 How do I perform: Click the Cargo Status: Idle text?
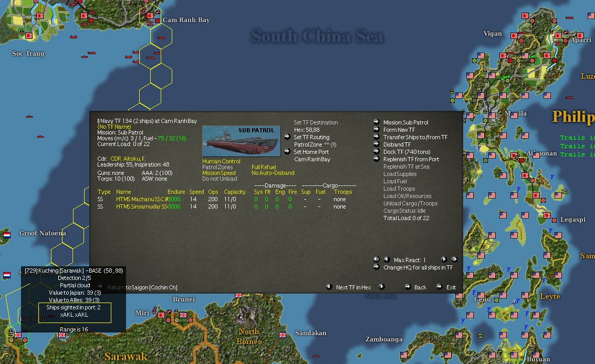[x=404, y=211]
